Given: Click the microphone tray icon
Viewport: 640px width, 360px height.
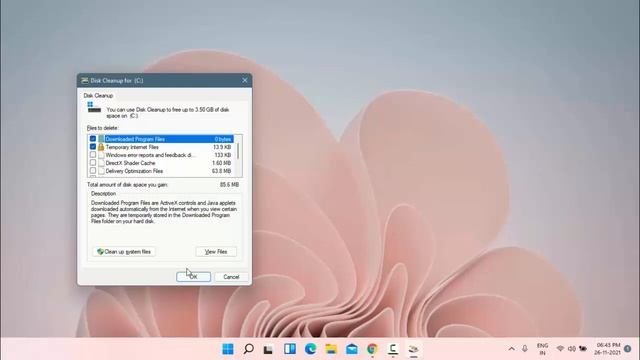Looking at the screenshot, I should [x=524, y=349].
